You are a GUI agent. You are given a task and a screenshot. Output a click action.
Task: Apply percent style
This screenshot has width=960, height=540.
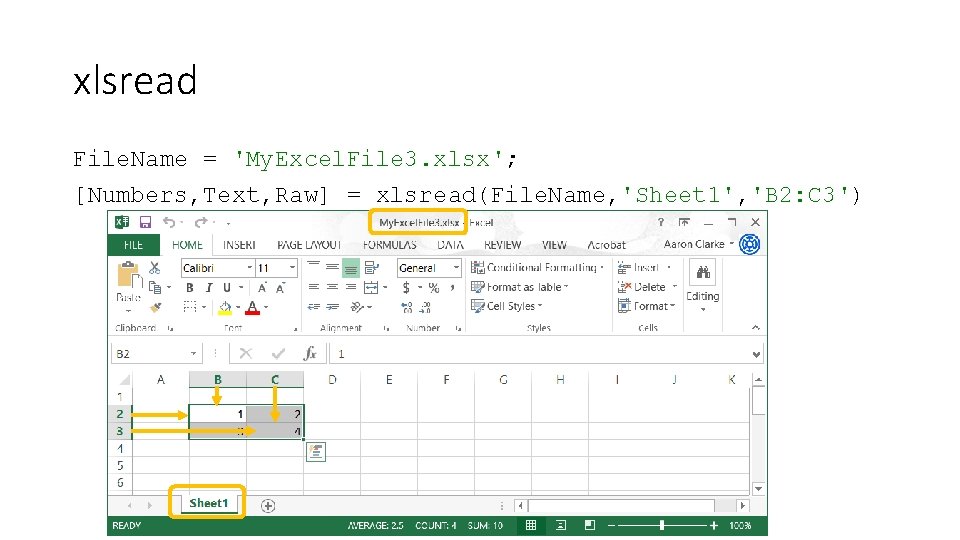(434, 288)
